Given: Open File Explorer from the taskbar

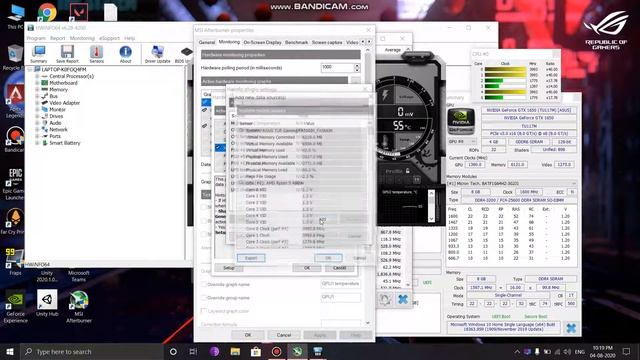Looking at the screenshot, I should (235, 351).
